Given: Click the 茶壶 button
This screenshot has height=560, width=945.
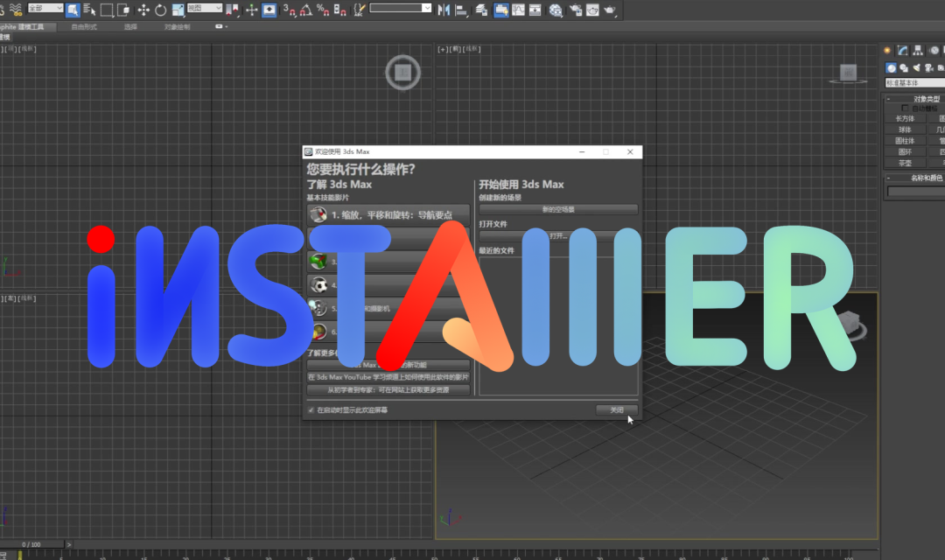Looking at the screenshot, I should point(906,163).
